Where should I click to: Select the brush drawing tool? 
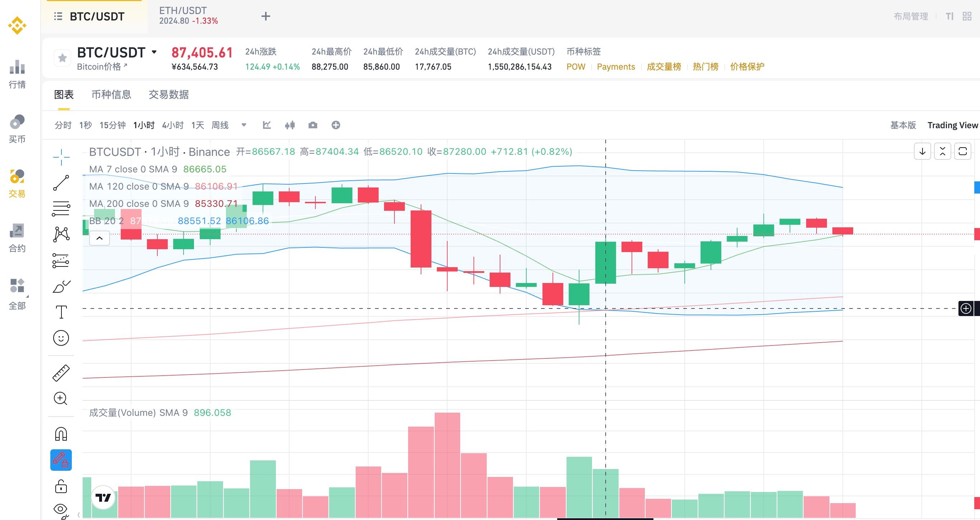pyautogui.click(x=61, y=287)
